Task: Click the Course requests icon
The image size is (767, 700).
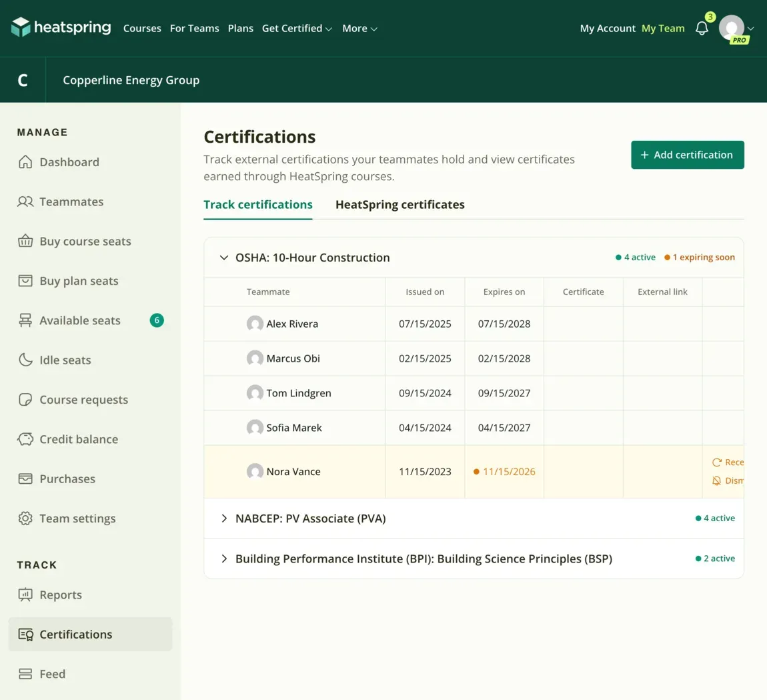Action: (25, 400)
